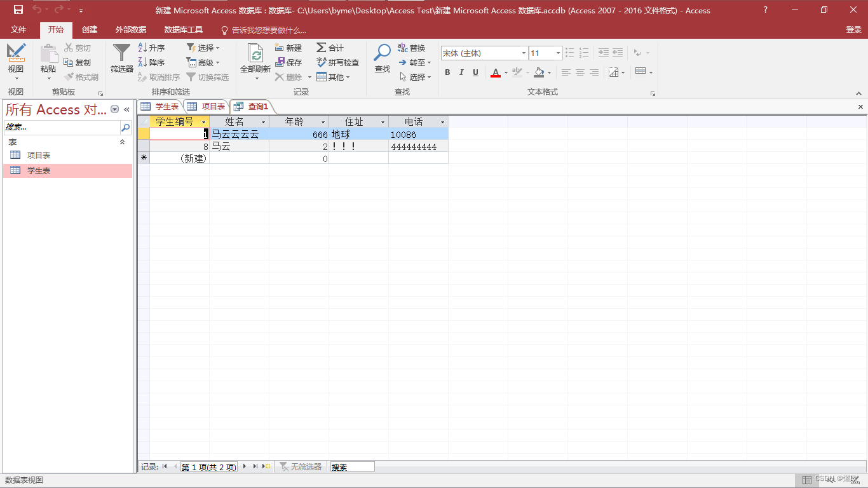Switch to the 外部数据 ribbon tab

tap(131, 30)
